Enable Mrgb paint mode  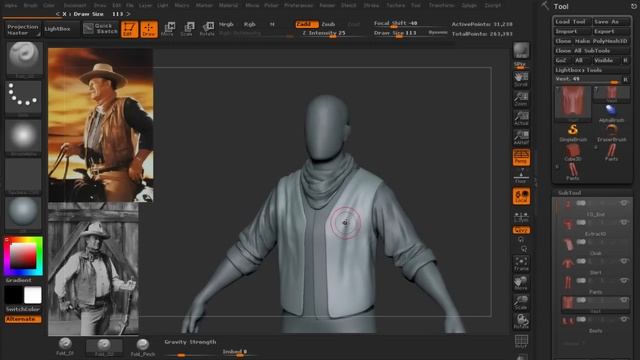(x=226, y=24)
